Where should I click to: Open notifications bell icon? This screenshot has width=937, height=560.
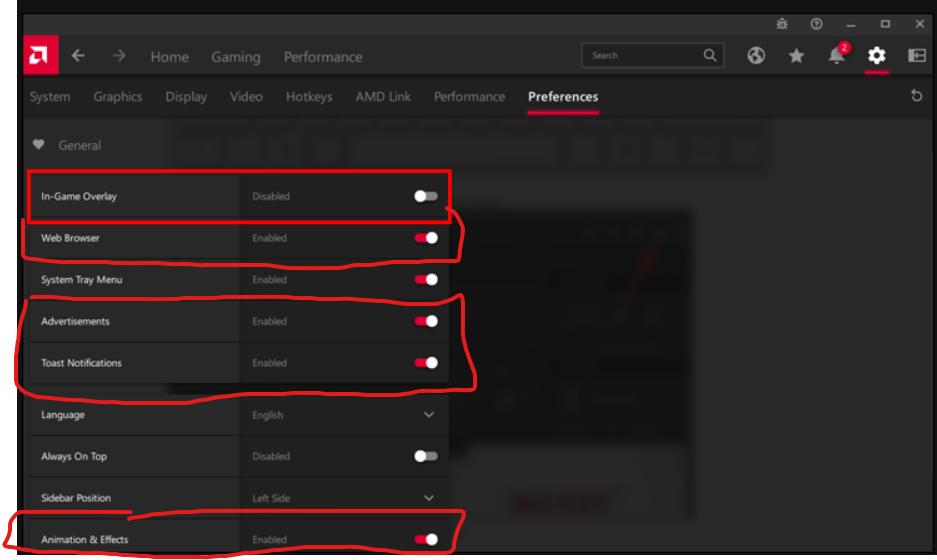pos(837,55)
